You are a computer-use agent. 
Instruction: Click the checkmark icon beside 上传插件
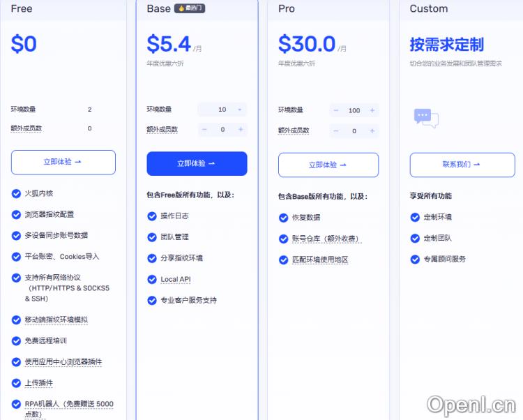click(x=16, y=382)
